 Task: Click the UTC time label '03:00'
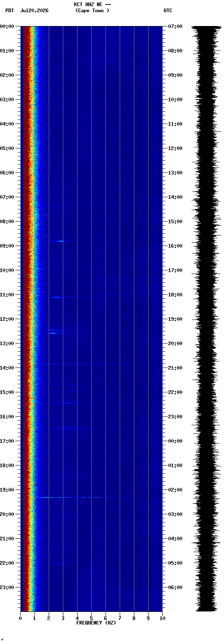pyautogui.click(x=175, y=514)
